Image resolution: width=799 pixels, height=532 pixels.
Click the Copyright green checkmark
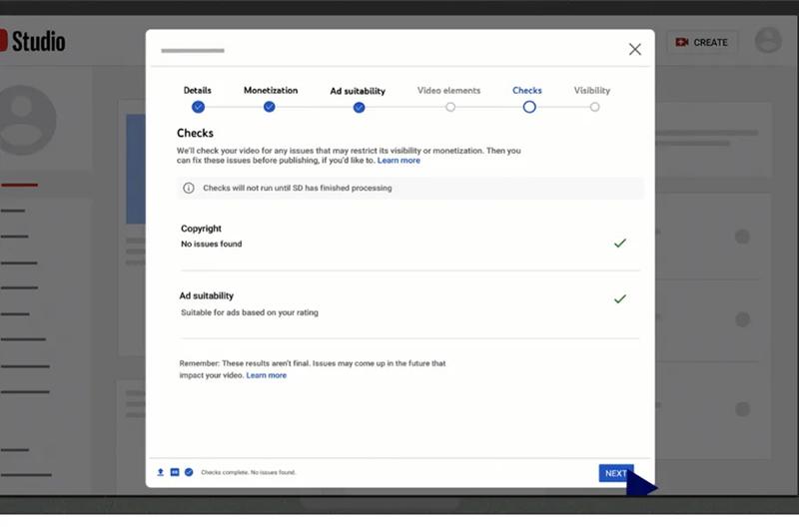619,243
